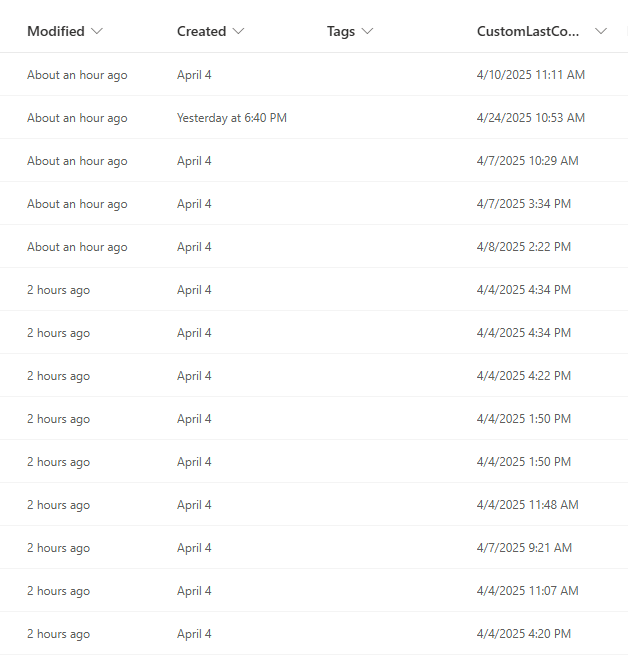Screen dimensions: 628x659
Task: Open the Modified column dropdown chevron
Action: coord(97,31)
